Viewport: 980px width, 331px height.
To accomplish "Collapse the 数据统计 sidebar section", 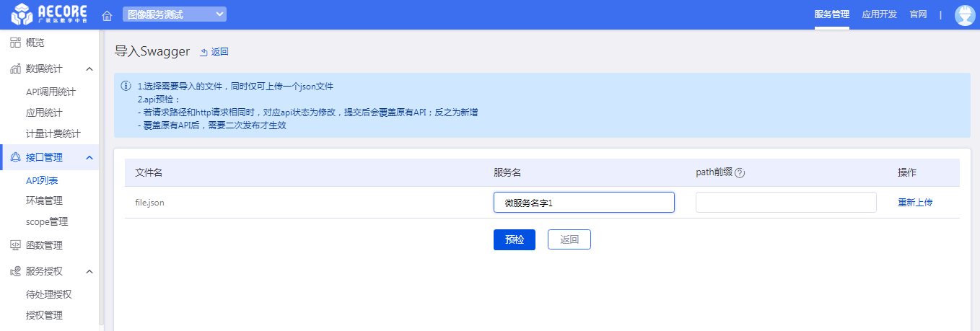I will click(x=89, y=69).
